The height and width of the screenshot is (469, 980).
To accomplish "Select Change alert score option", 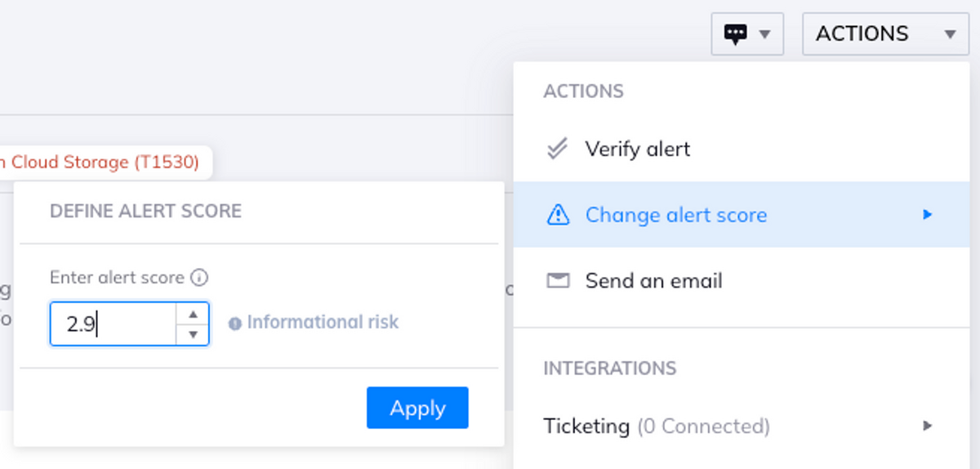I will point(676,215).
